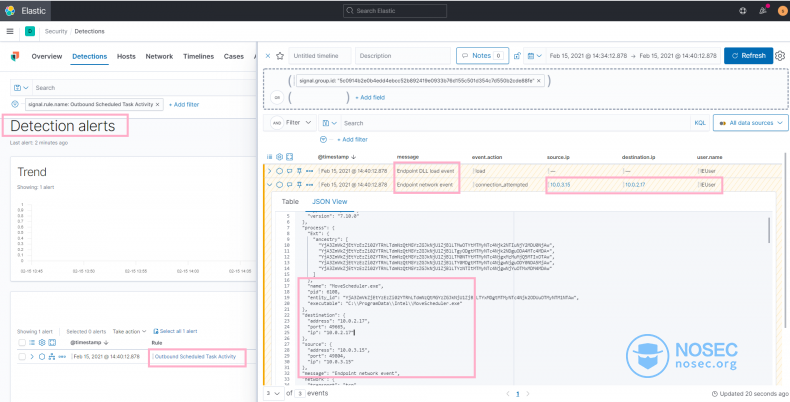The height and width of the screenshot is (402, 790).
Task: Switch to the Hosts tab
Action: click(x=126, y=56)
